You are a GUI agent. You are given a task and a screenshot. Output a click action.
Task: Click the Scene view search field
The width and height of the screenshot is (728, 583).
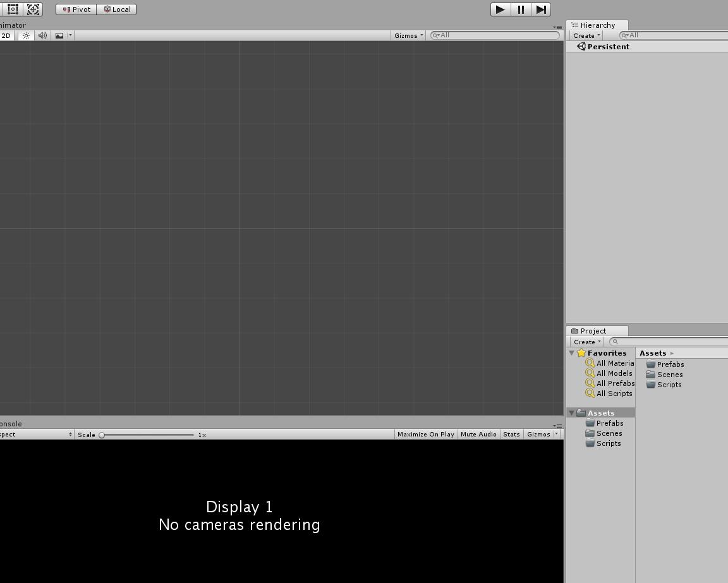pos(495,35)
